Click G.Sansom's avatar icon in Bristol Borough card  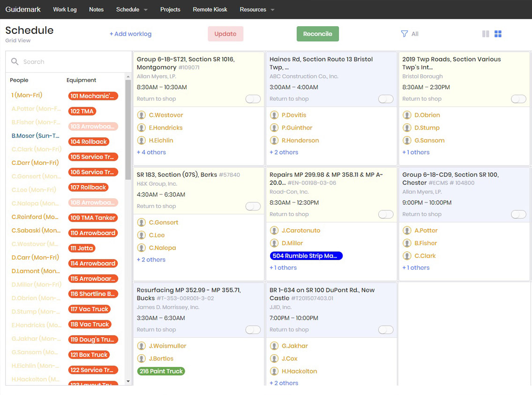[407, 141]
